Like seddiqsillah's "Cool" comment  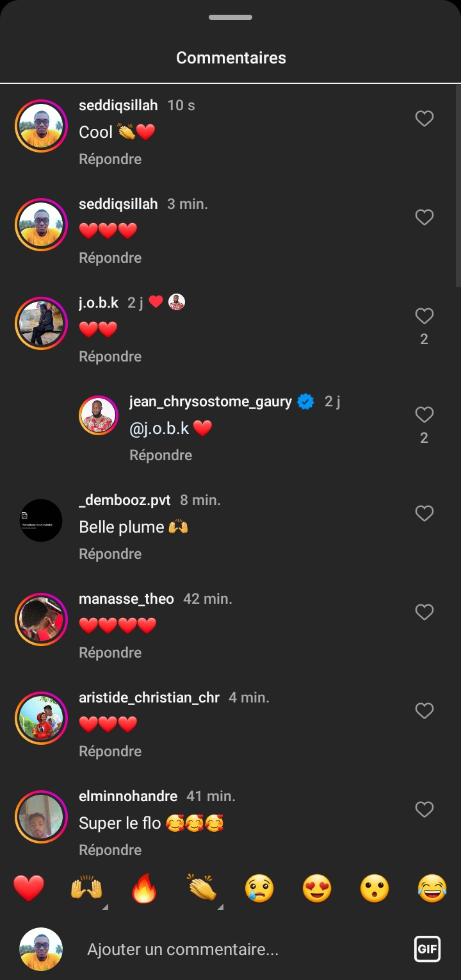tap(425, 119)
